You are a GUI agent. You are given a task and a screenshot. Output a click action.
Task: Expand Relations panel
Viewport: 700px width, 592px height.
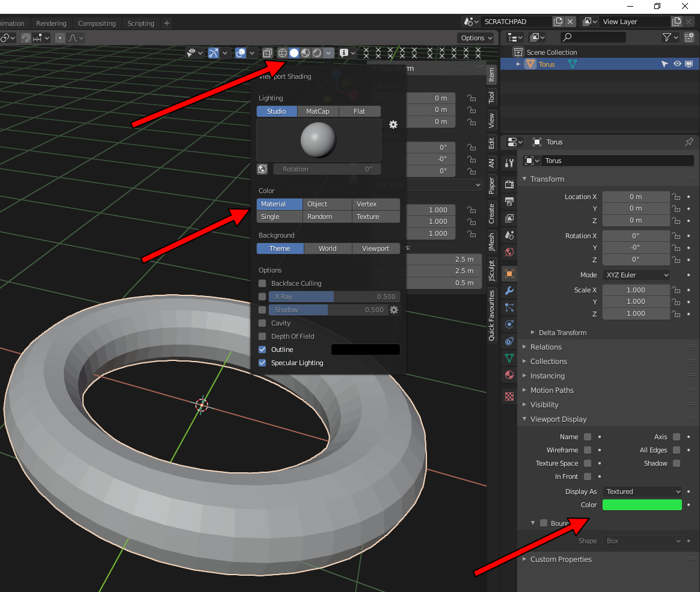(525, 347)
